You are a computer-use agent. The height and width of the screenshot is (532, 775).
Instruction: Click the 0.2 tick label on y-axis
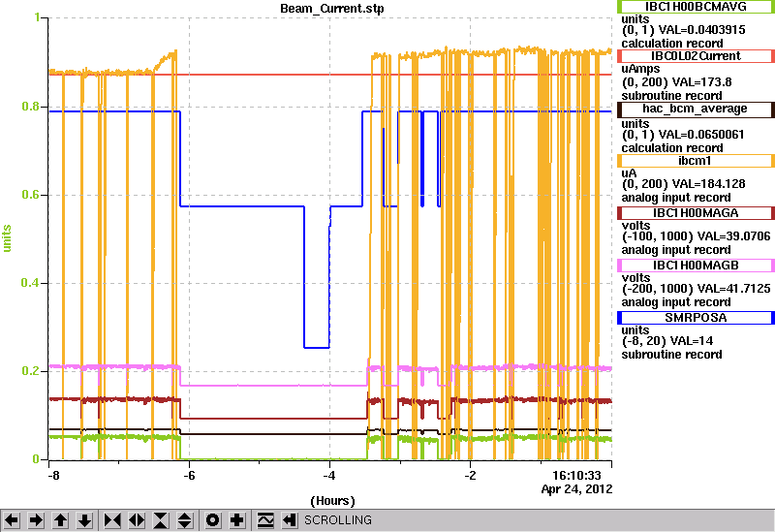31,371
